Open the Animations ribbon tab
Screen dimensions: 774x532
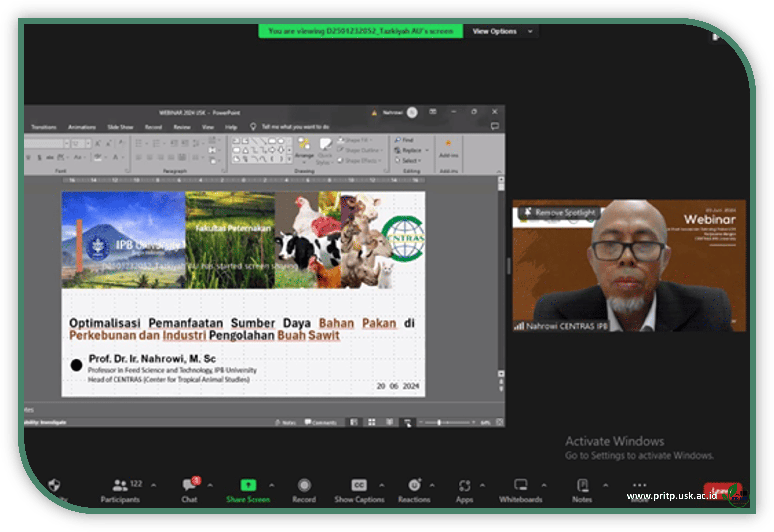click(82, 127)
